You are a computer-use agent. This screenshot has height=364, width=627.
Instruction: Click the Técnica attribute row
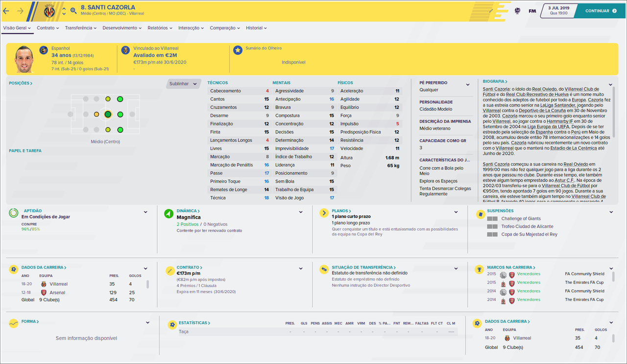[239, 198]
